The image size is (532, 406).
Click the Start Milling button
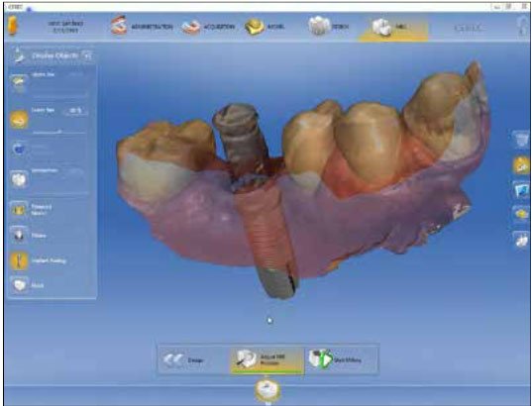tap(341, 359)
